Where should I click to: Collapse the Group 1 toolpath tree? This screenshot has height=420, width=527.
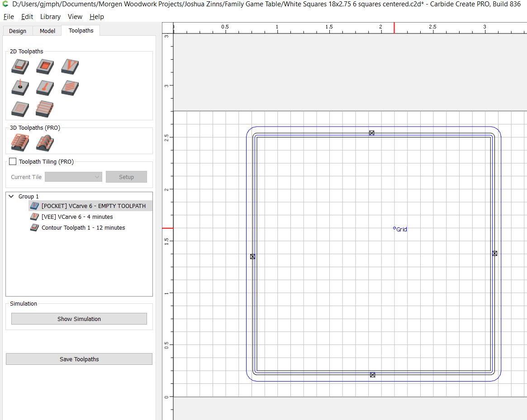pos(11,196)
